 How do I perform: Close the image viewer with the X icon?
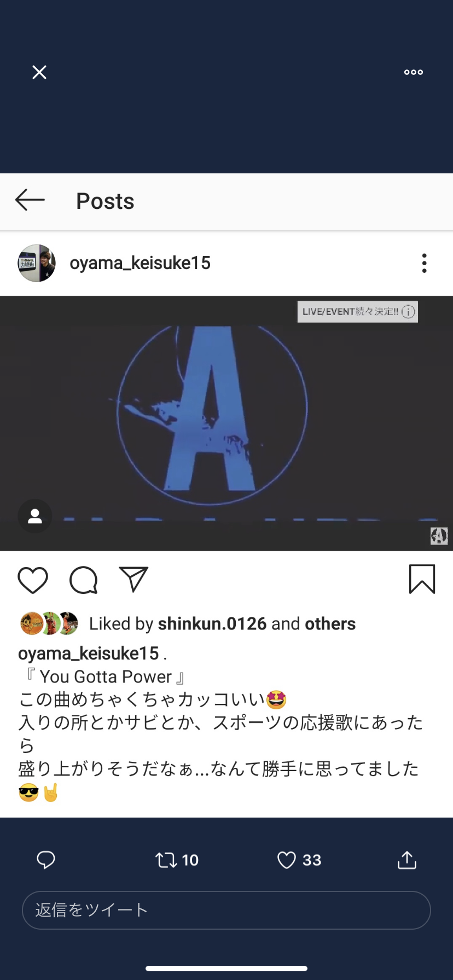39,72
